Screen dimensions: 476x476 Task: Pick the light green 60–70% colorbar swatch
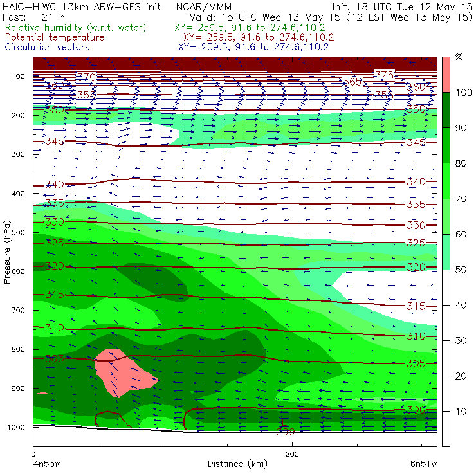pos(446,216)
